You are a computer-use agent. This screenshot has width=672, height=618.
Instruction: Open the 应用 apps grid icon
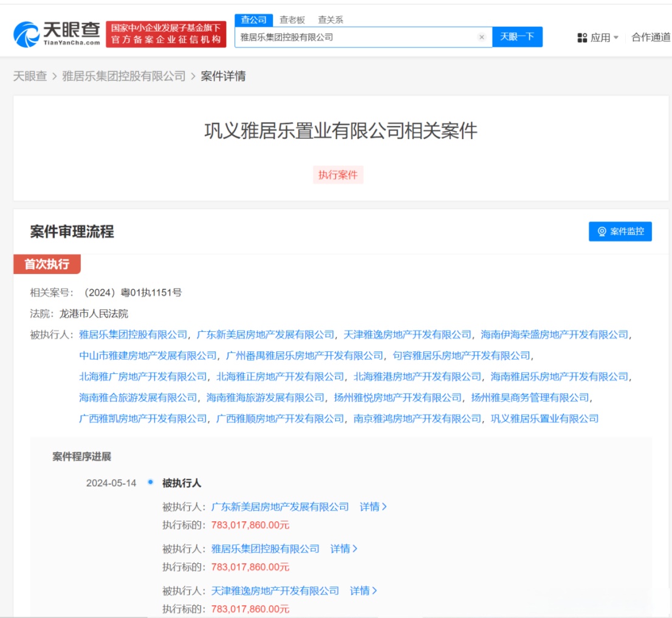tap(582, 38)
